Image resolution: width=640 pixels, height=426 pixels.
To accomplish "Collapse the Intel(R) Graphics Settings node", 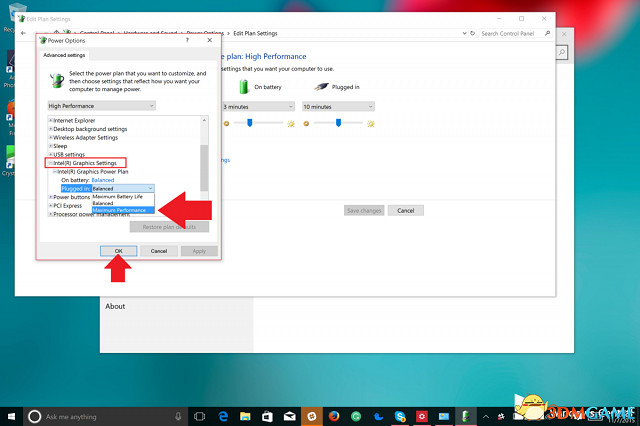I will (x=50, y=163).
